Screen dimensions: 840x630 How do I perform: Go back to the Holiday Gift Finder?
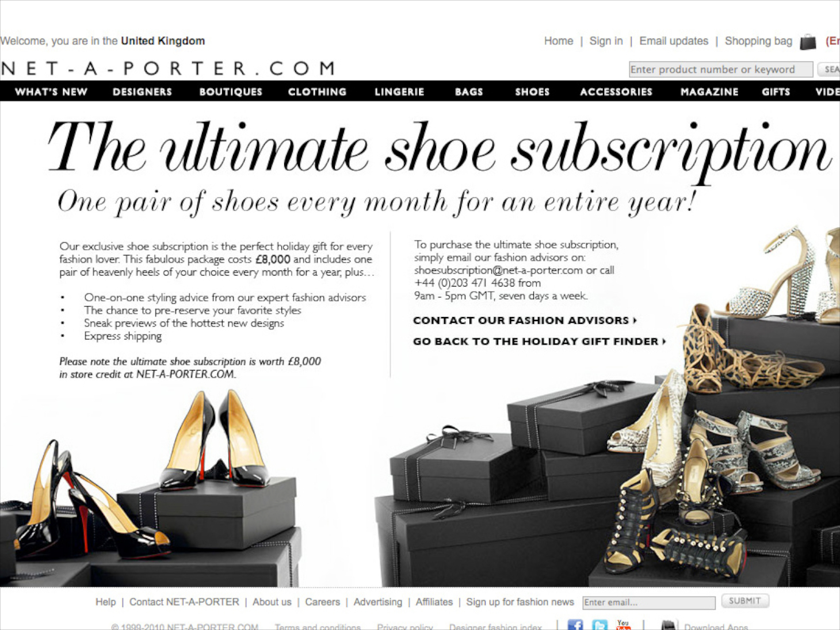pyautogui.click(x=539, y=341)
